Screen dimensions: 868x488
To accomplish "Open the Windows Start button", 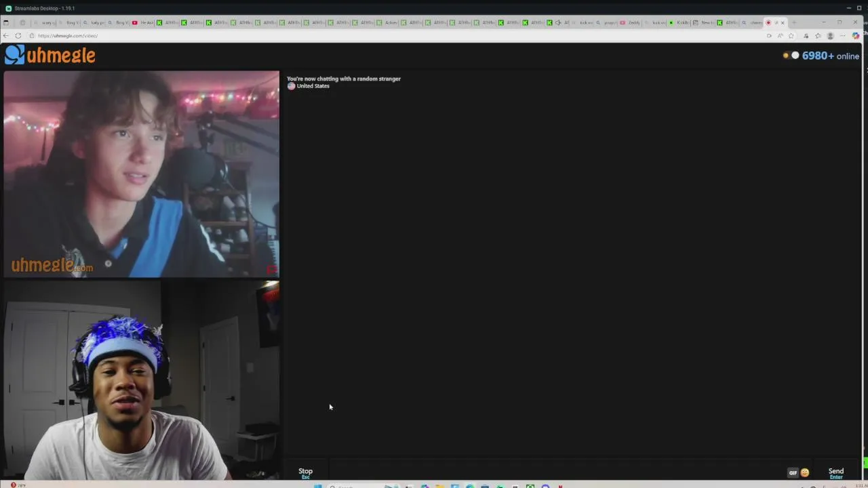I will (317, 485).
